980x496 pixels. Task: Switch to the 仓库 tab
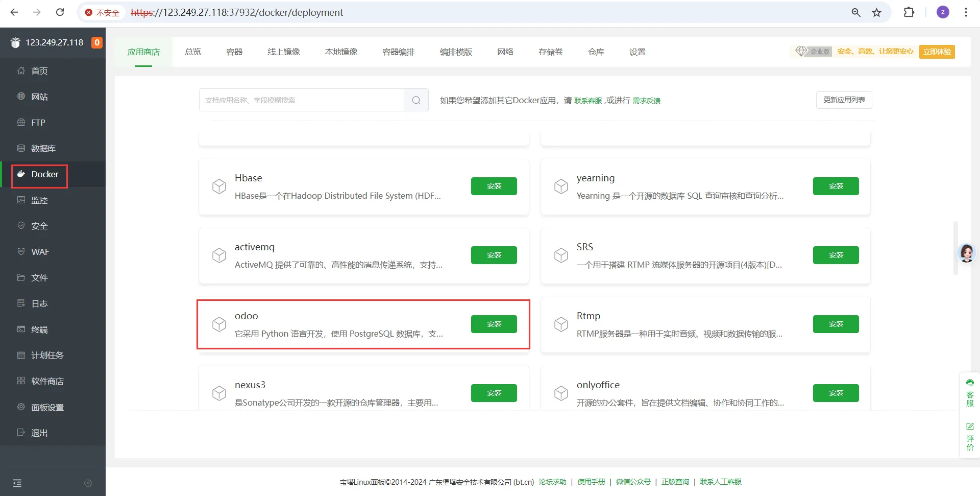click(596, 52)
